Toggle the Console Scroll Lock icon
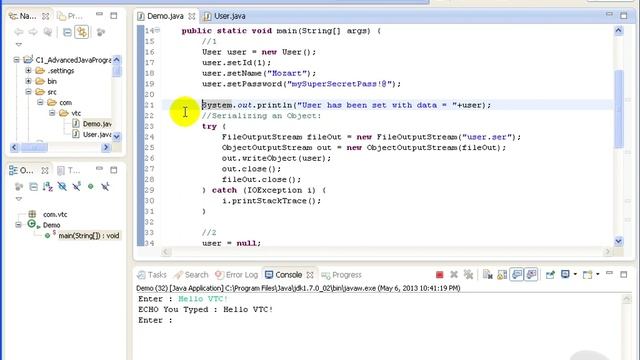640x360 pixels. (x=502, y=275)
